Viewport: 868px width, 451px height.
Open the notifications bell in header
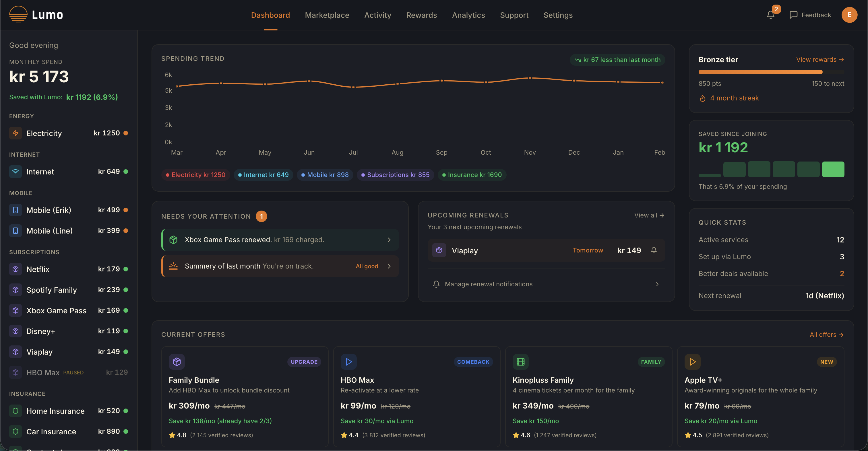[770, 15]
